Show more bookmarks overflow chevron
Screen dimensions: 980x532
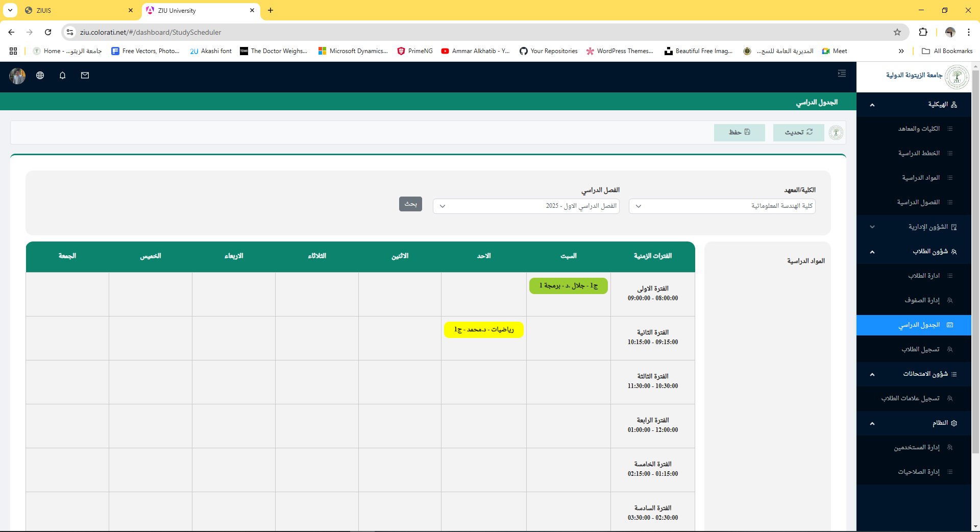(901, 51)
